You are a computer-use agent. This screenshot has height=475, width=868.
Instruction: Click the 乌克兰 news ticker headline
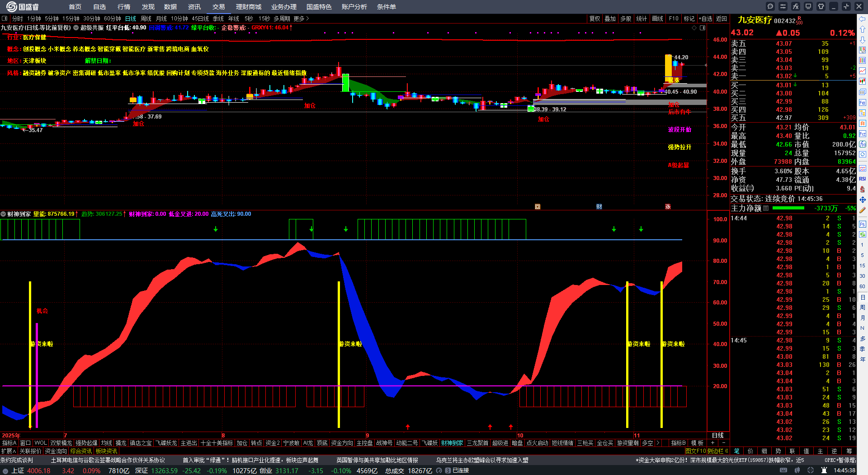(482, 460)
